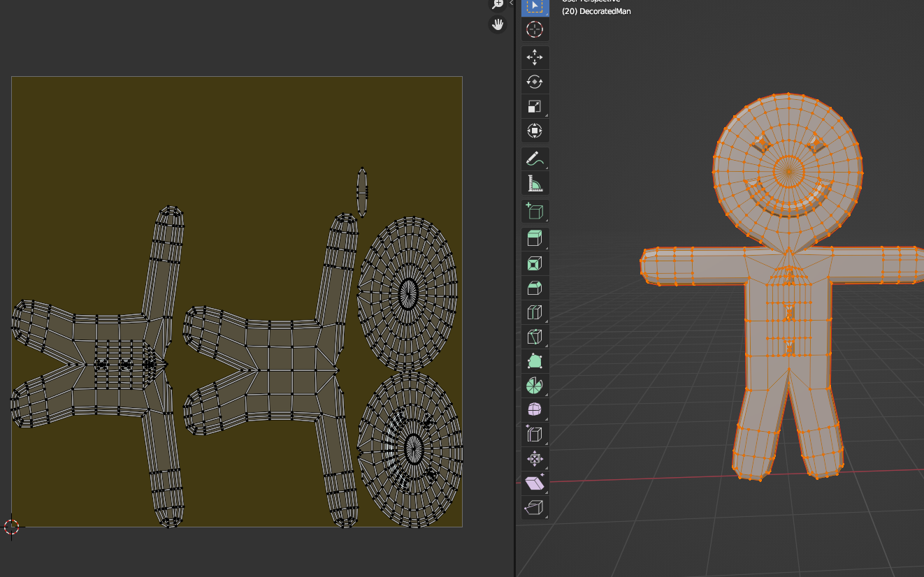
Task: Choose the Bevel tool
Action: pos(535,287)
